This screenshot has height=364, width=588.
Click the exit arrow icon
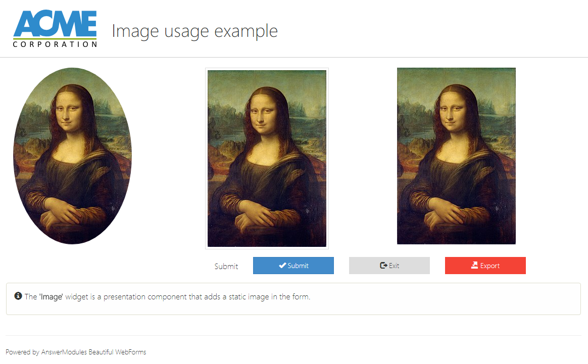tap(383, 266)
